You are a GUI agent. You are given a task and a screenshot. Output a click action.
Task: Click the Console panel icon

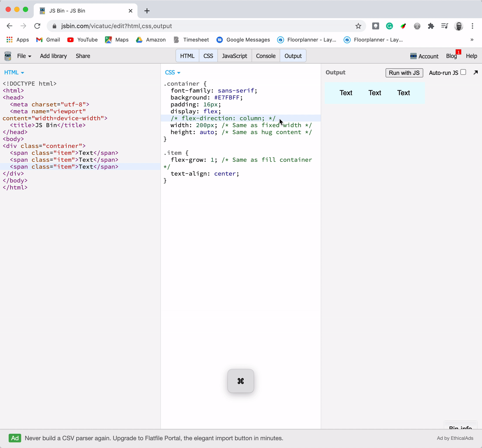pos(265,56)
